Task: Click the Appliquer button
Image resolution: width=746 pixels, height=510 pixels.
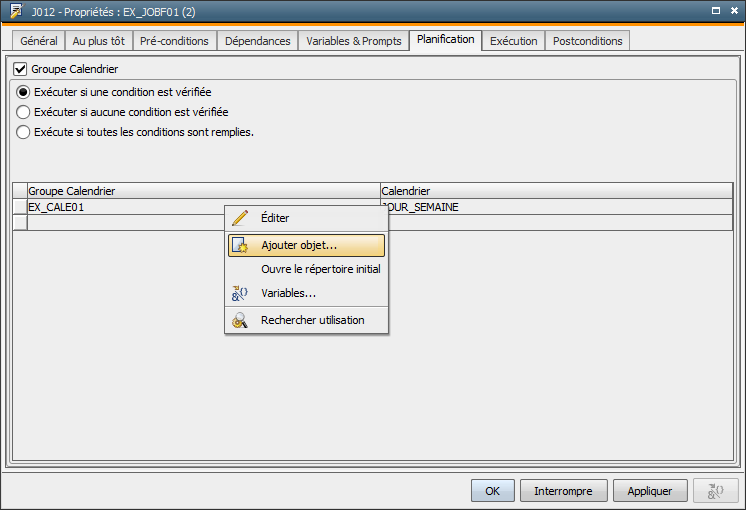Action: click(x=649, y=491)
